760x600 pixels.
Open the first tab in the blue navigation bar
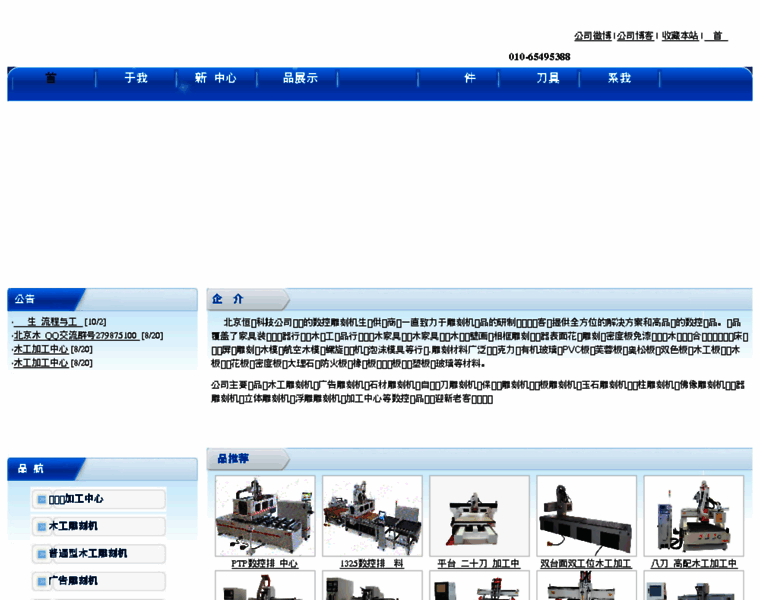click(51, 78)
